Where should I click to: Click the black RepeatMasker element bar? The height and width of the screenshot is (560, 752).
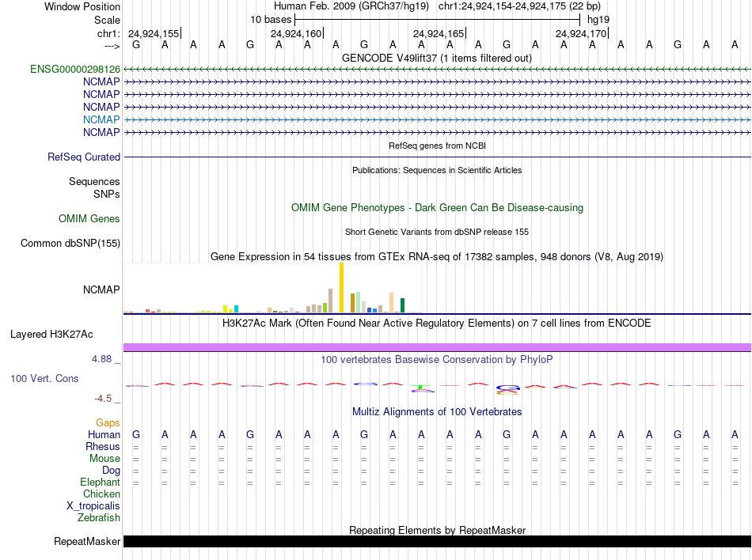437,542
